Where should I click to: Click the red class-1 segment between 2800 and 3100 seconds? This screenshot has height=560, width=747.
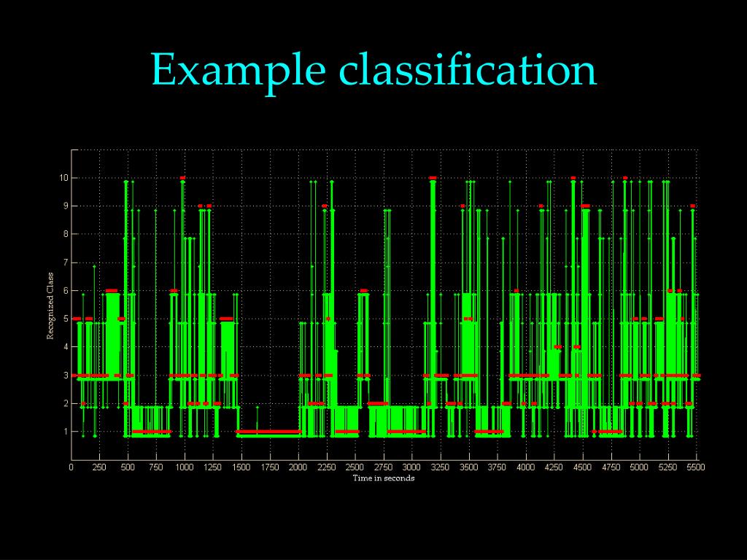click(406, 432)
